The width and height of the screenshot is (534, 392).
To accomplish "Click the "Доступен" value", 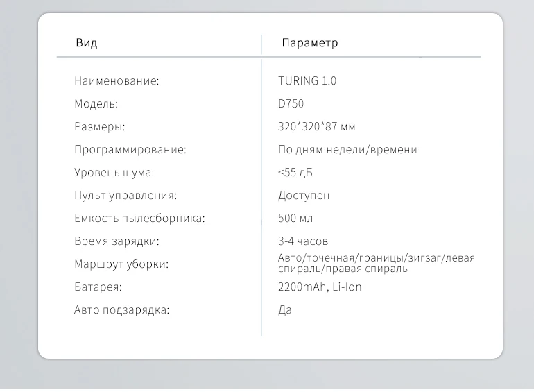I will pos(304,195).
